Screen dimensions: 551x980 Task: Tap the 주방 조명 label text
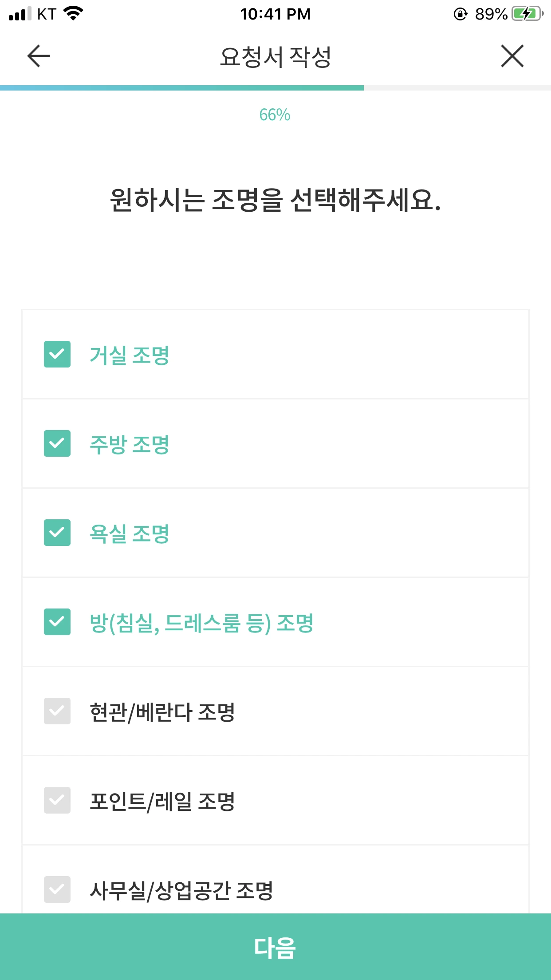130,444
